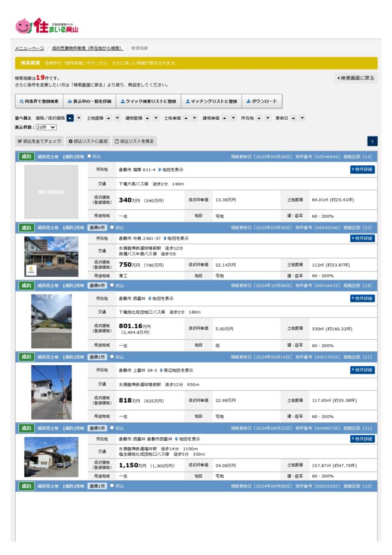This screenshot has height=555, width=392.
Task: Return via 検索画面に戻る button
Action: (356, 78)
